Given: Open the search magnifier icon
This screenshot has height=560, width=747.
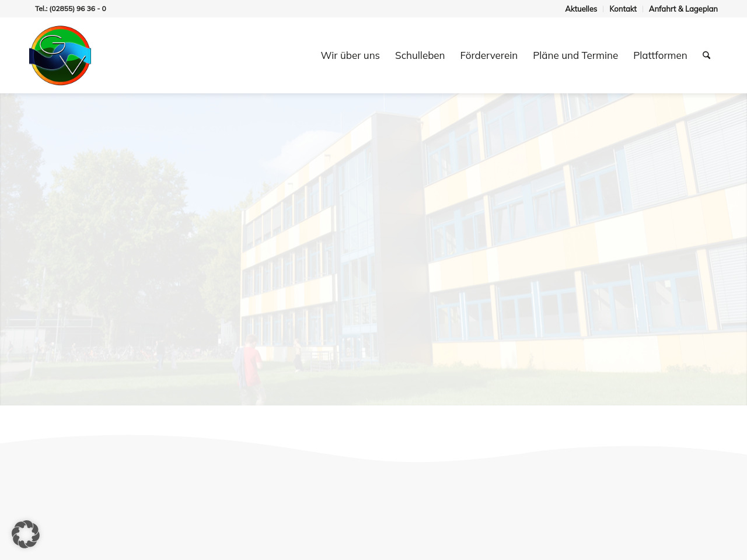Looking at the screenshot, I should coord(706,55).
